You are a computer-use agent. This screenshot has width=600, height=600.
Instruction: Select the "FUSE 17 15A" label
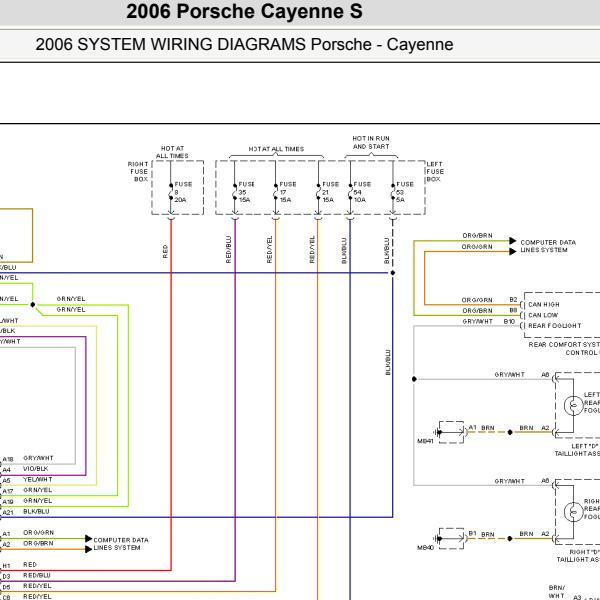pyautogui.click(x=288, y=192)
